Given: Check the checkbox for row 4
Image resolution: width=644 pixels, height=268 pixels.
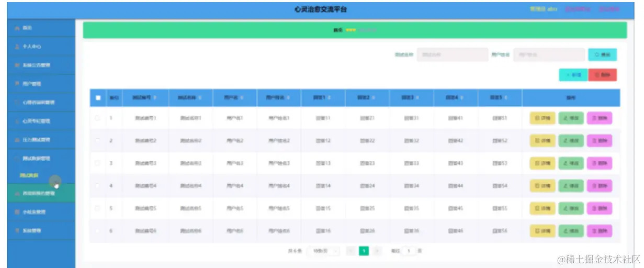Looking at the screenshot, I should (98, 186).
